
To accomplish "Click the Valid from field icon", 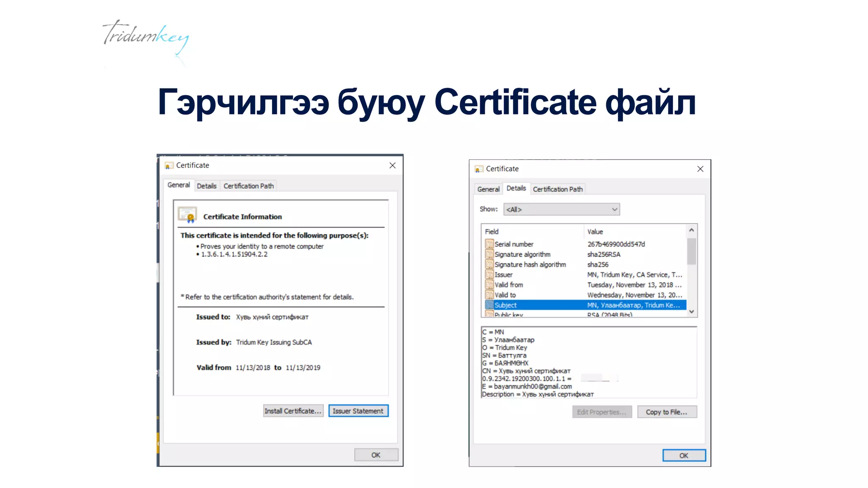I will pos(489,285).
